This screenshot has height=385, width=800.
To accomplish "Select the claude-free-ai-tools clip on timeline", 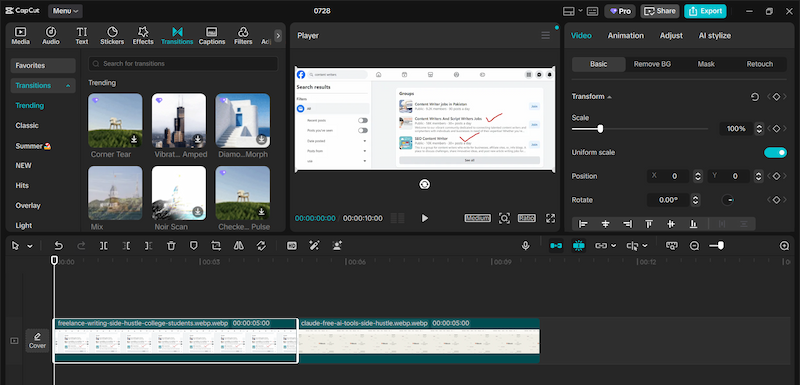I will [x=419, y=341].
